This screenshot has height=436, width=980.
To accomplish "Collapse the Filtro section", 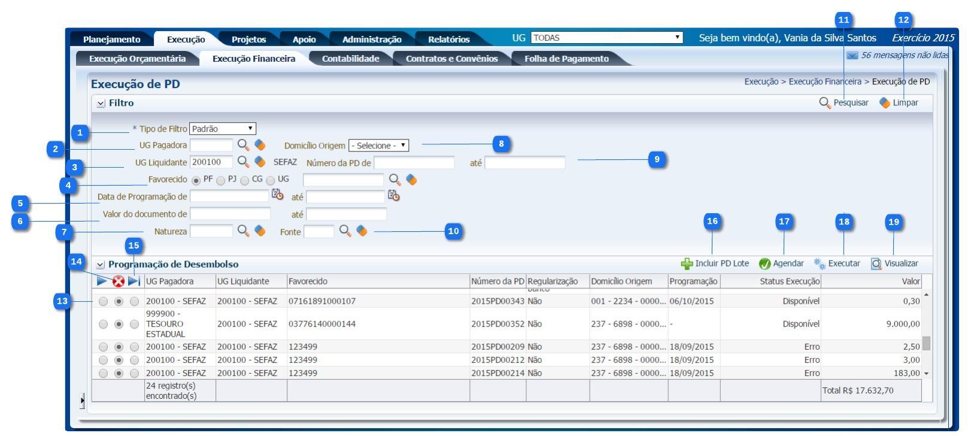I will [101, 104].
